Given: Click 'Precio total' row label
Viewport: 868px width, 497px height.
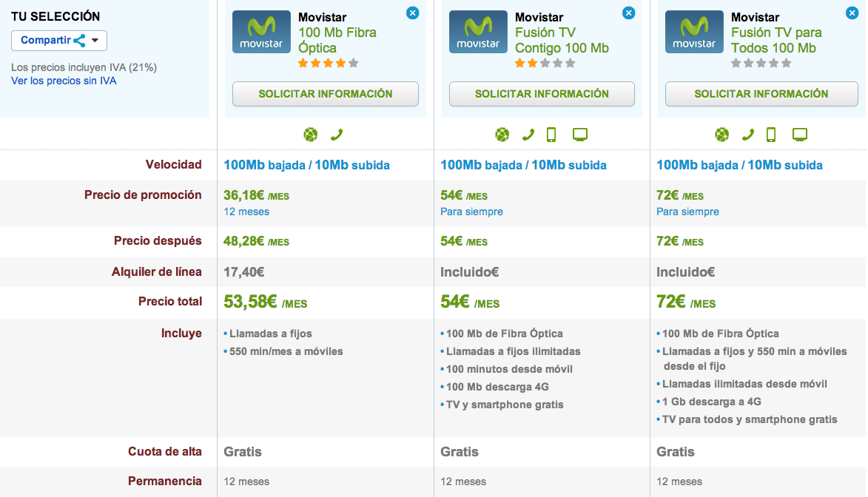Looking at the screenshot, I should pyautogui.click(x=170, y=302).
